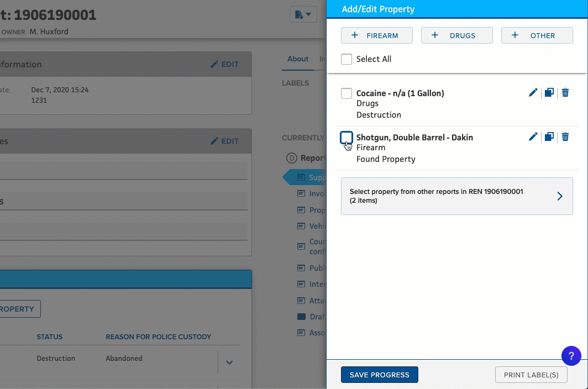Add a new Drugs property
Screen dimensions: 588x389
pyautogui.click(x=456, y=35)
